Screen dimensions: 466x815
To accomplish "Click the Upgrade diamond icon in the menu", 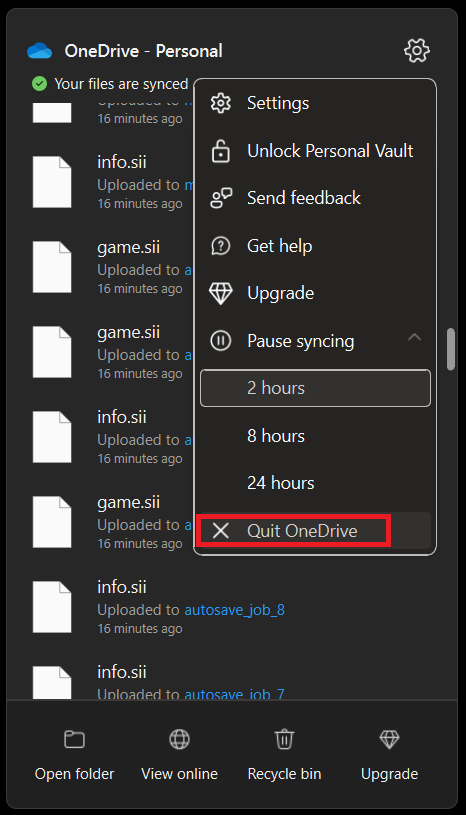I will (221, 293).
